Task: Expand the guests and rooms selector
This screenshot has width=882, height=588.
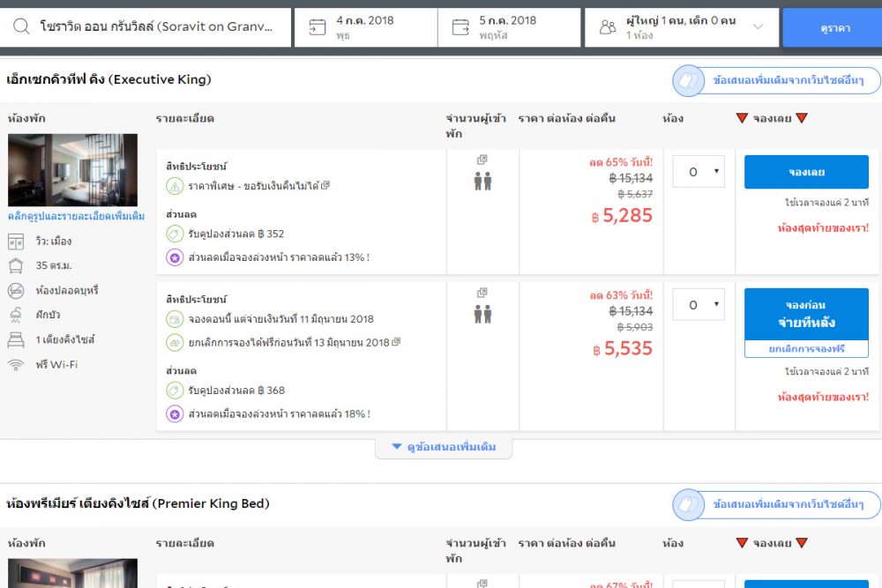Action: (x=758, y=27)
